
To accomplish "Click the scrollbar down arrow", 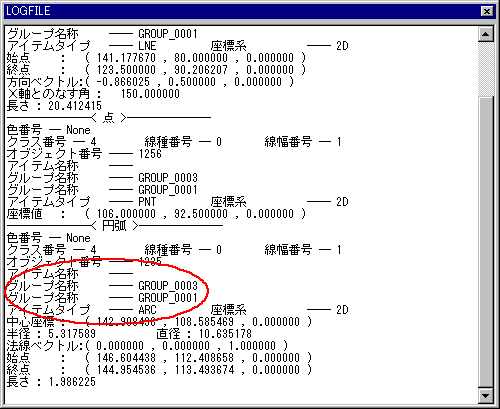I will coord(486,396).
